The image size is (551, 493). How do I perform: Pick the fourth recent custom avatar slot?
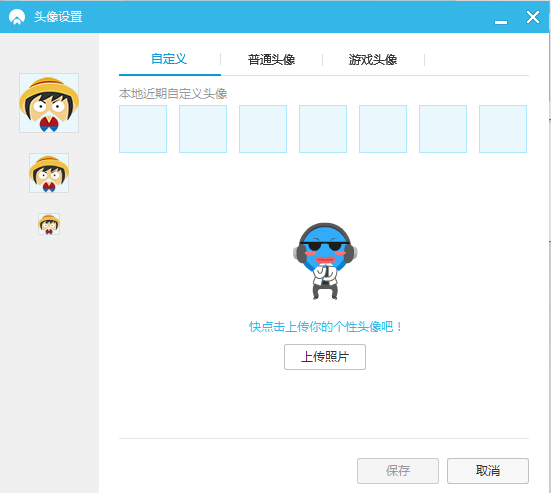[323, 129]
